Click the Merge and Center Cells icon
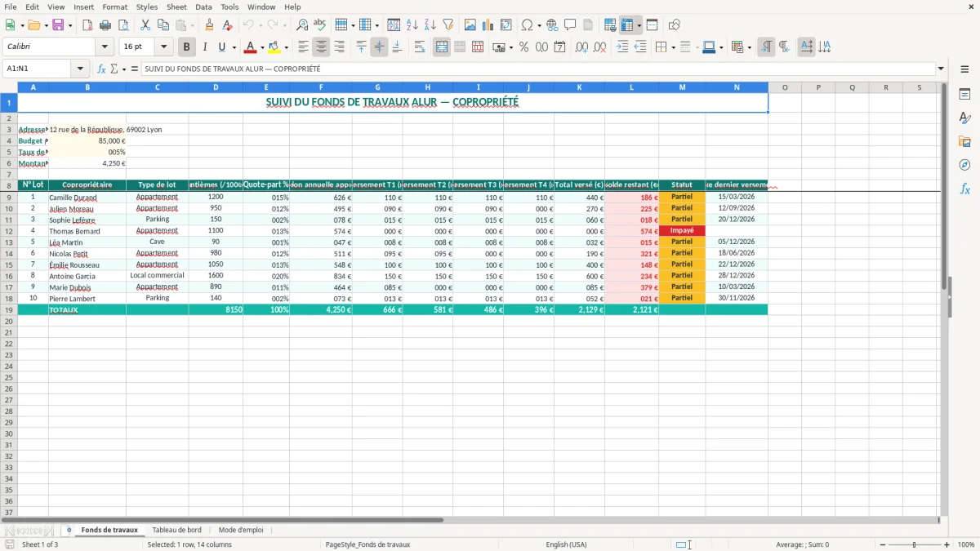The width and height of the screenshot is (980, 551). (x=442, y=47)
